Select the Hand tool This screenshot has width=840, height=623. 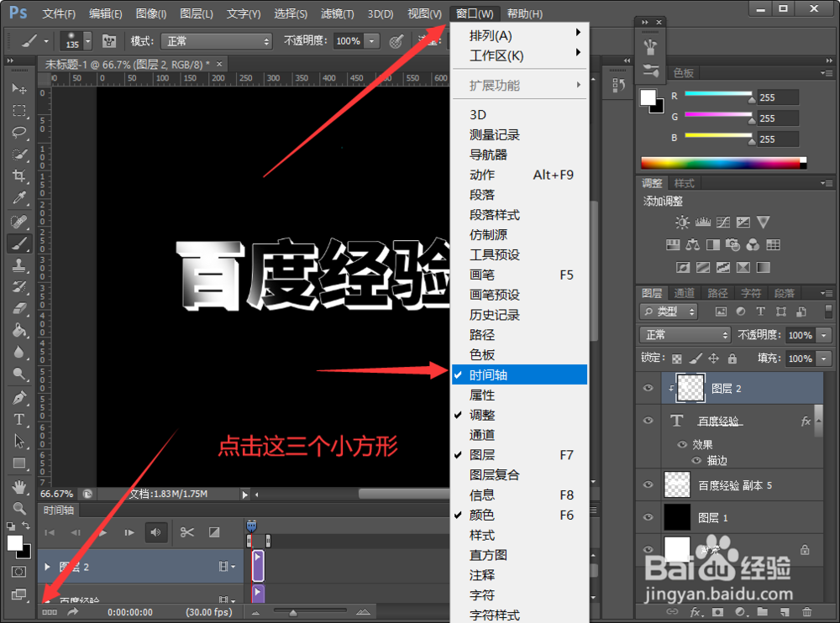(x=19, y=487)
